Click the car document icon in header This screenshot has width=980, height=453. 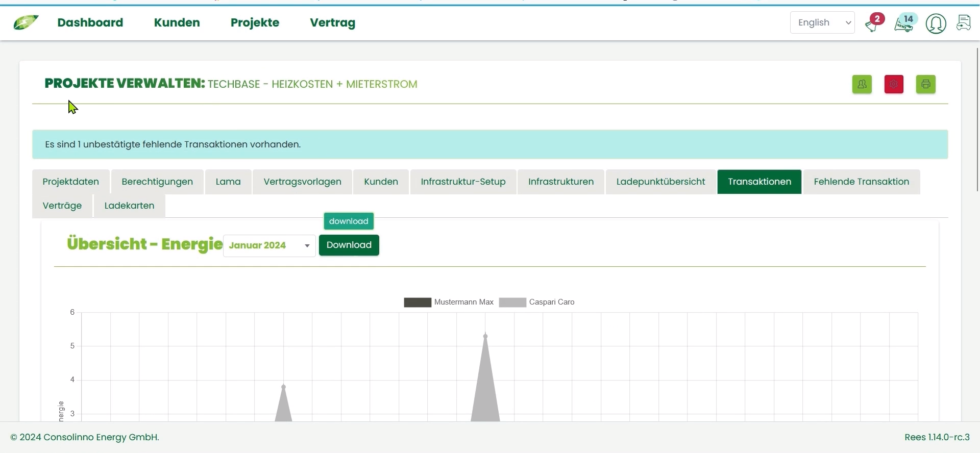[x=964, y=23]
